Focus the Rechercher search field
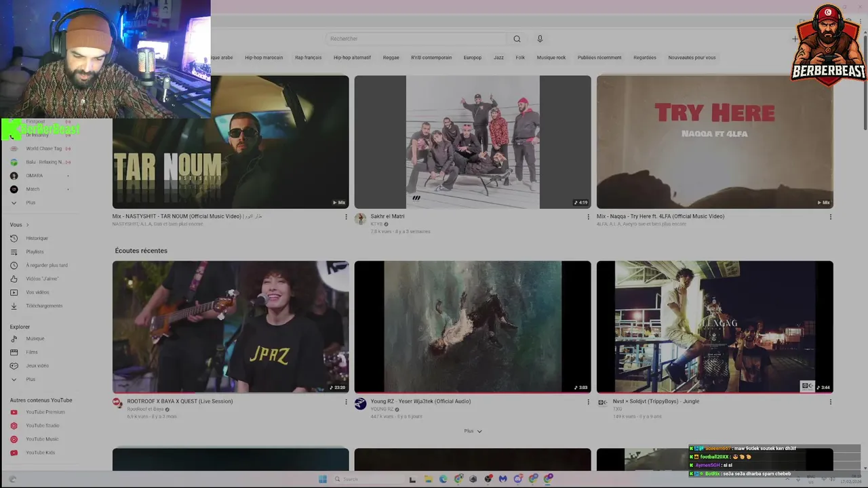This screenshot has height=488, width=868. pyautogui.click(x=416, y=39)
